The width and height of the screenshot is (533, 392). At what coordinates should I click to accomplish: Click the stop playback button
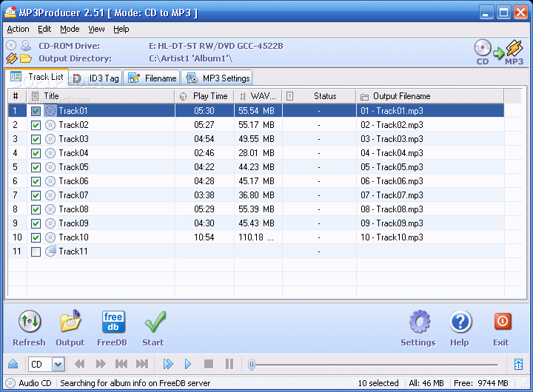click(209, 364)
